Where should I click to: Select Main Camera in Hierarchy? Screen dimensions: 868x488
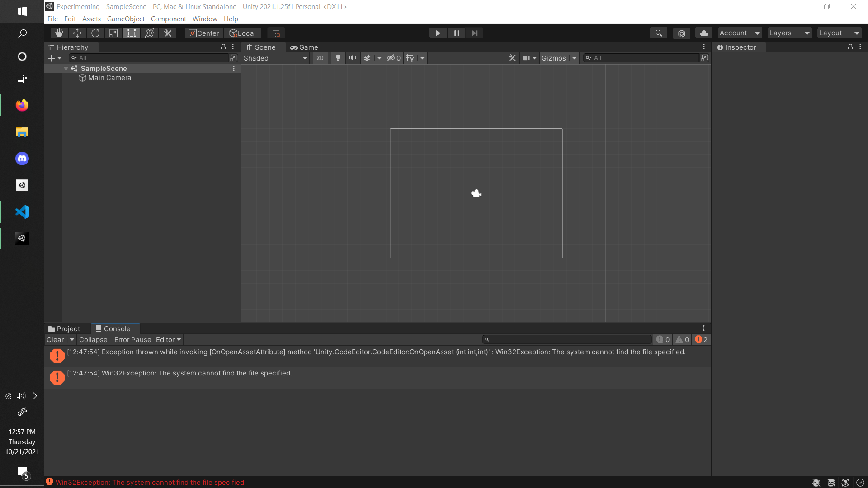[109, 78]
